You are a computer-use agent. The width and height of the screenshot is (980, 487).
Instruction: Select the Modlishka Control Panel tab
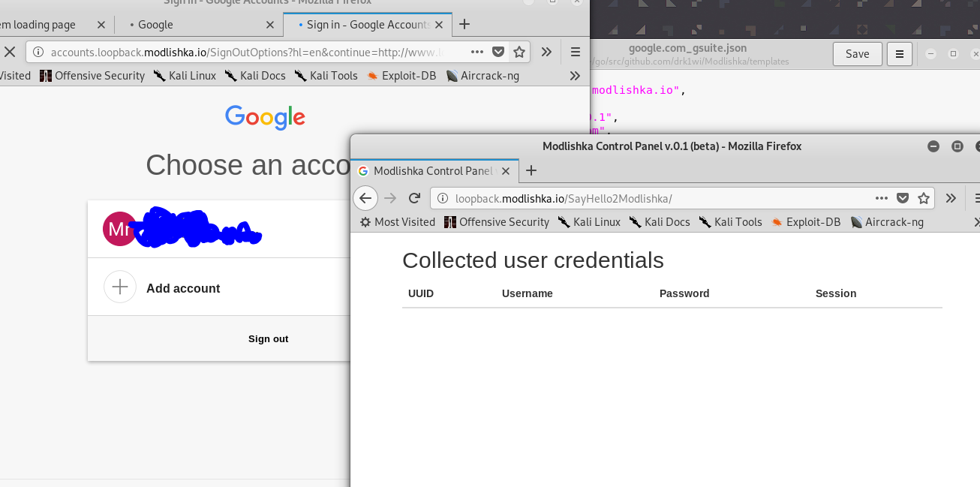(435, 170)
